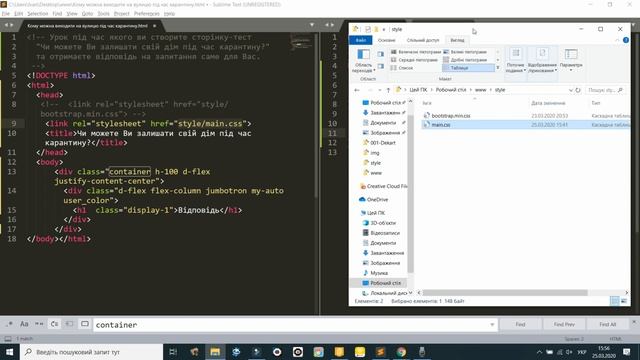Click Параметри options button

[x=571, y=60]
